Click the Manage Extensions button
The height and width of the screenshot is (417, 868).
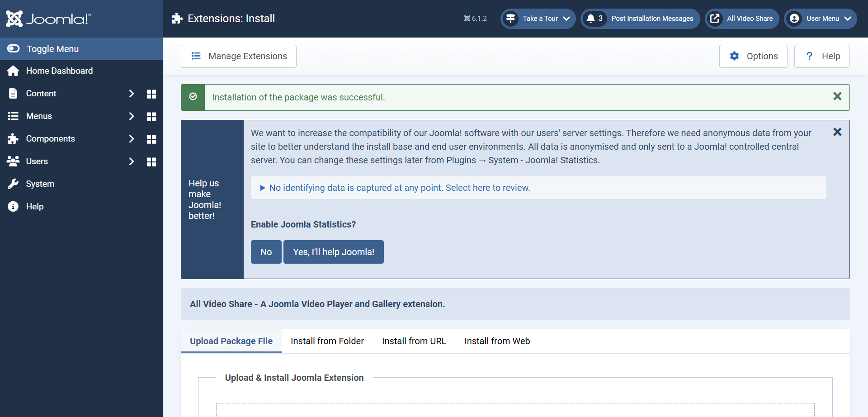coord(239,56)
